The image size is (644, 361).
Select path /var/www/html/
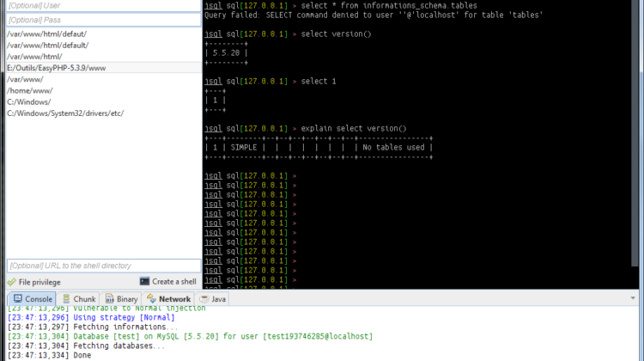104,57
